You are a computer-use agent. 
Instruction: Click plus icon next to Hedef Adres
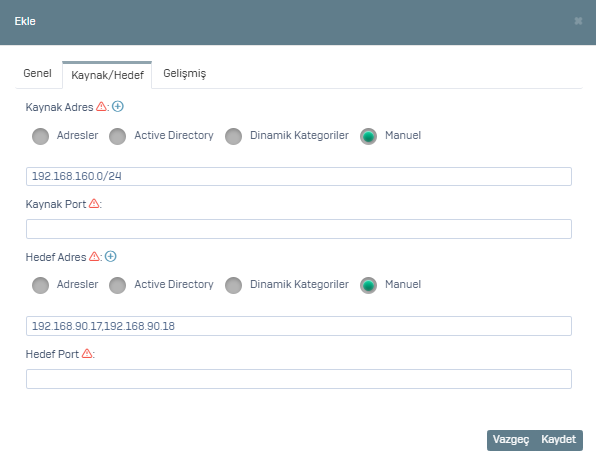[111, 257]
